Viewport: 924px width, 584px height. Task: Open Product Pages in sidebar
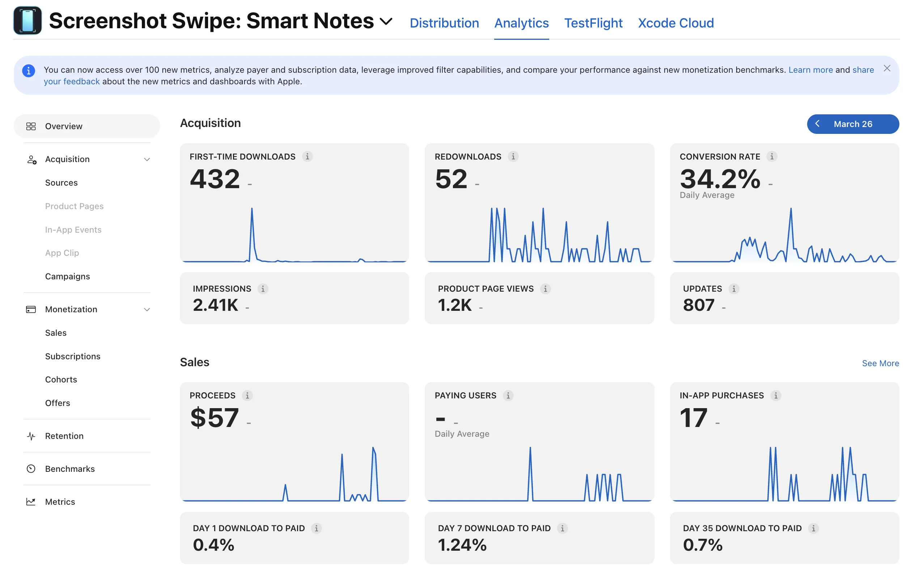pos(74,206)
